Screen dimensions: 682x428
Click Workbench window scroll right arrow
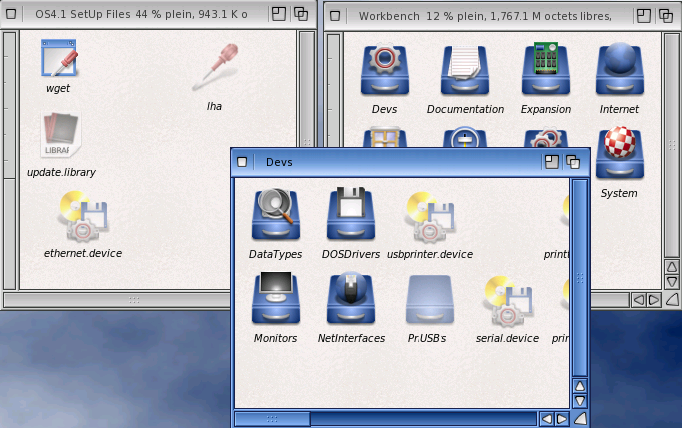654,300
